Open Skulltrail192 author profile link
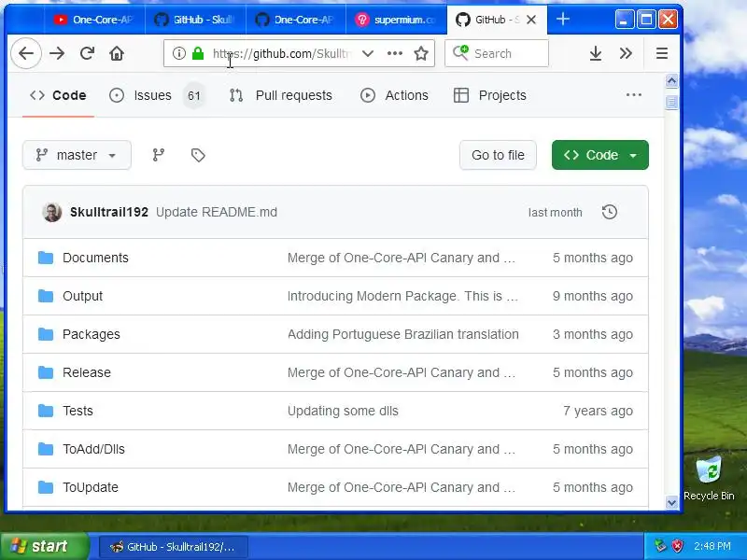Image resolution: width=747 pixels, height=560 pixels. (x=109, y=212)
